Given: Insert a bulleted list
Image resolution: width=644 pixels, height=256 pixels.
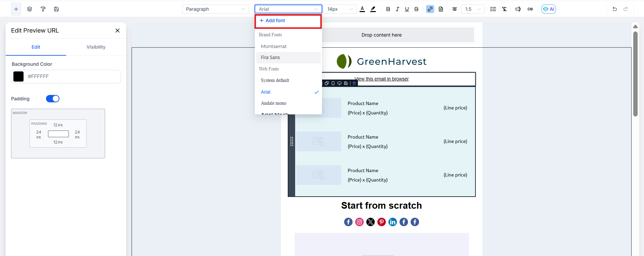Looking at the screenshot, I should (493, 9).
